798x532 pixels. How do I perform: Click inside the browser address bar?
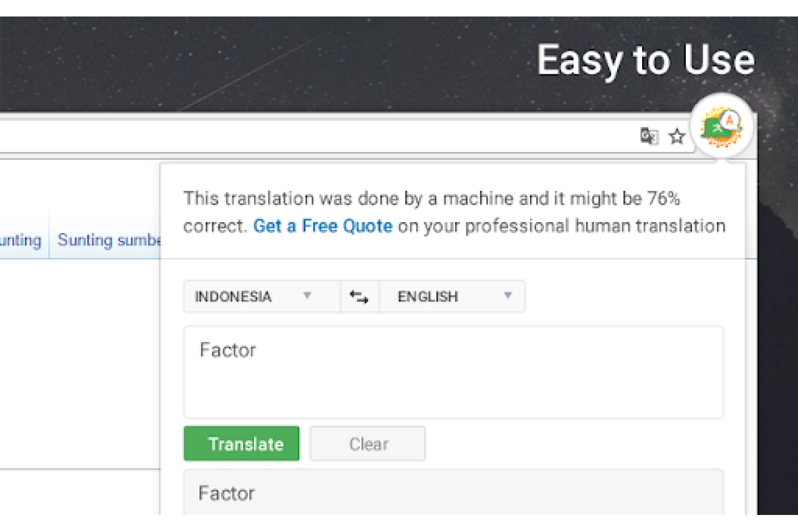pos(319,137)
